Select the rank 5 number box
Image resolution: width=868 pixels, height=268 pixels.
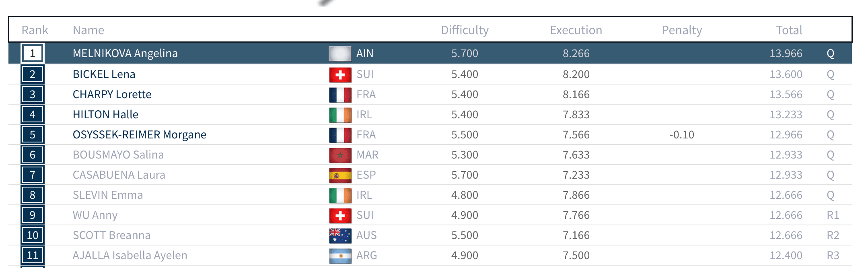point(33,134)
